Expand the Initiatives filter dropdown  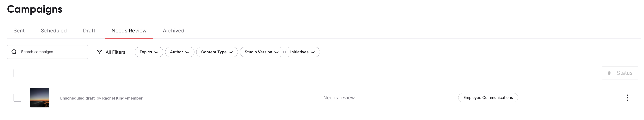tap(303, 52)
